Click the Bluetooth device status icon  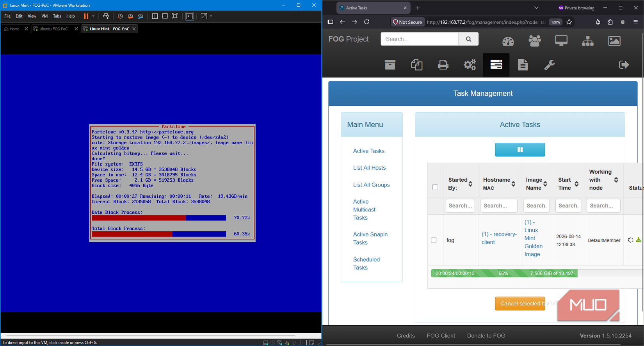[301, 342]
